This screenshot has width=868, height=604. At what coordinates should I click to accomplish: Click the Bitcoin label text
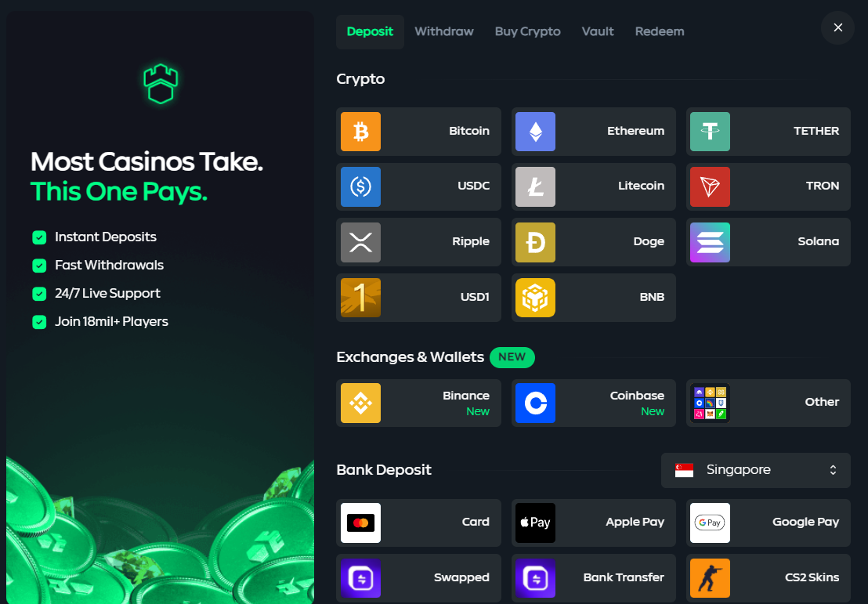[469, 131]
